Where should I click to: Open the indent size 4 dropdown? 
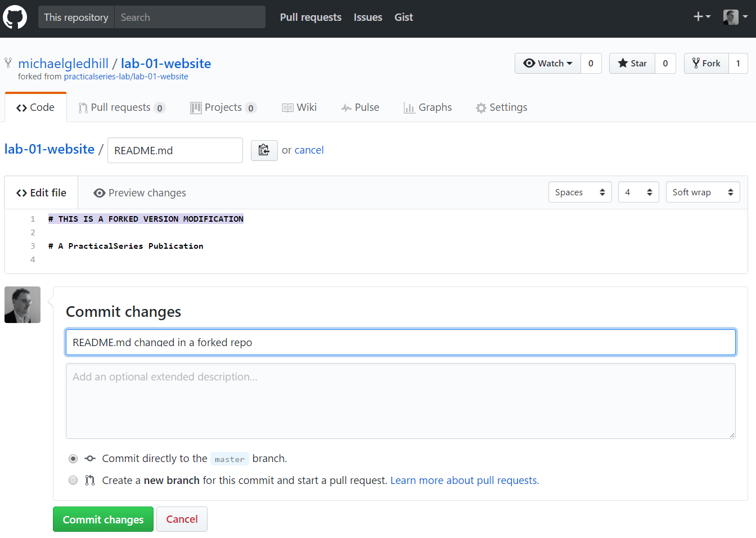[638, 192]
